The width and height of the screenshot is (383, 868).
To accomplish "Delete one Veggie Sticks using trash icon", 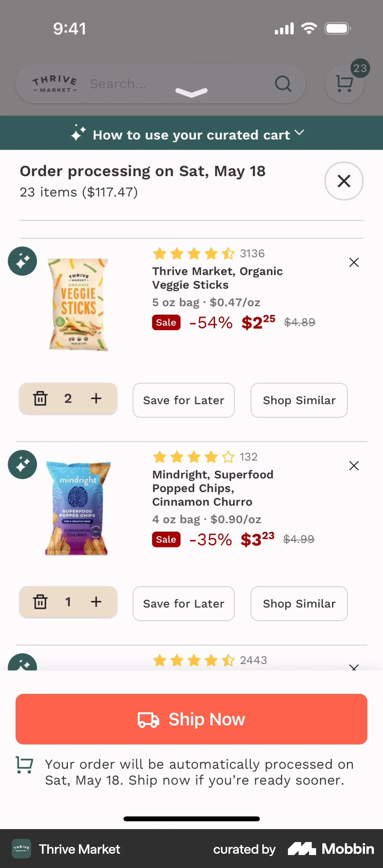I will tap(41, 399).
